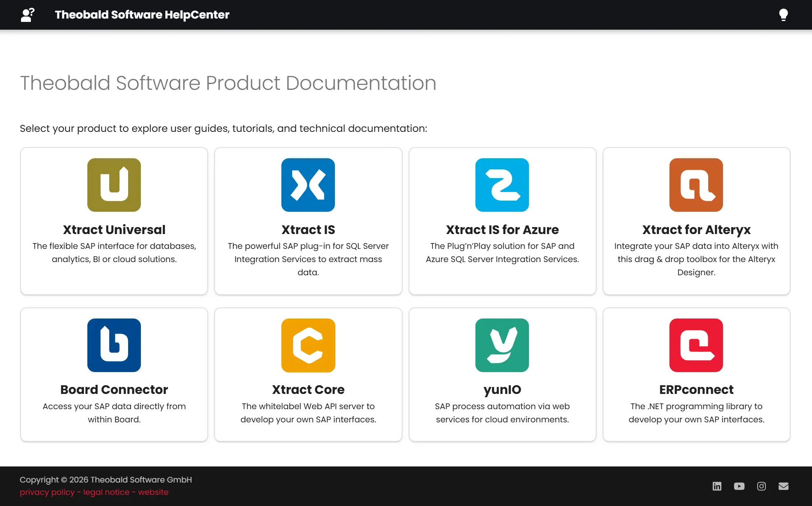Click the yunIO green y icon
The height and width of the screenshot is (506, 812).
tap(502, 345)
